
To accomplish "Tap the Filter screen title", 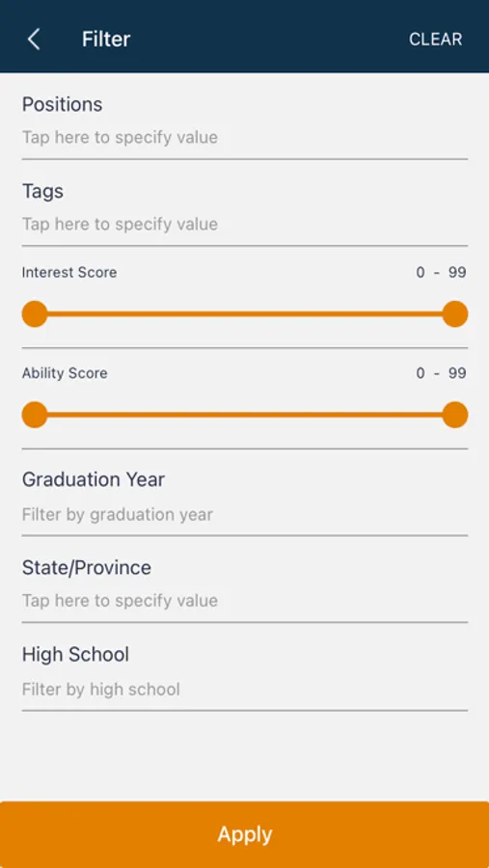I will (106, 40).
